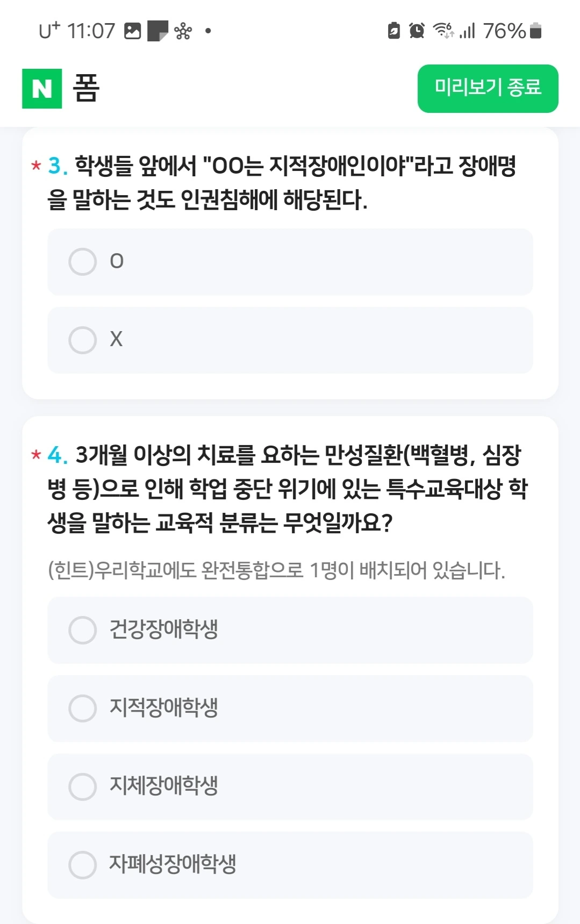This screenshot has height=924, width=580.
Task: Tap the flower-shaped notification icon
Action: pos(183,31)
